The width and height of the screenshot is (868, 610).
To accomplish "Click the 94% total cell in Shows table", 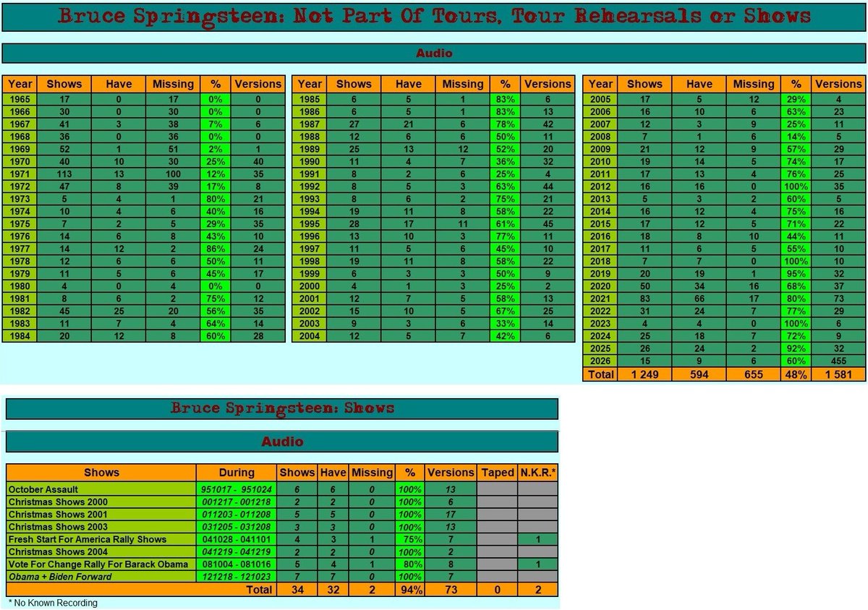I will pos(410,590).
